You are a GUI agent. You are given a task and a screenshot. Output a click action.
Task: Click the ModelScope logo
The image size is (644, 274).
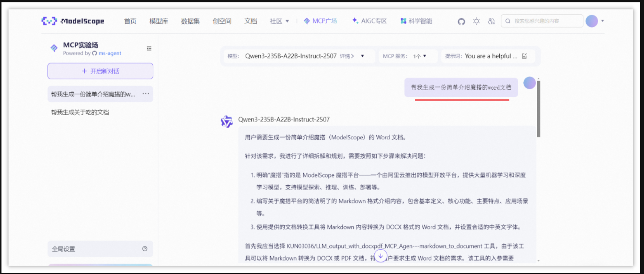73,21
